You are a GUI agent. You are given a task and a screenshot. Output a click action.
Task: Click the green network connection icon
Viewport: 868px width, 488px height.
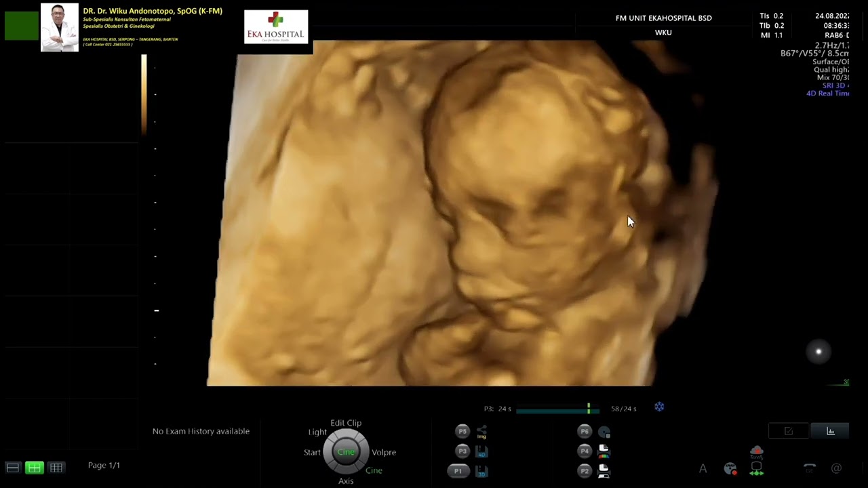coord(757,468)
